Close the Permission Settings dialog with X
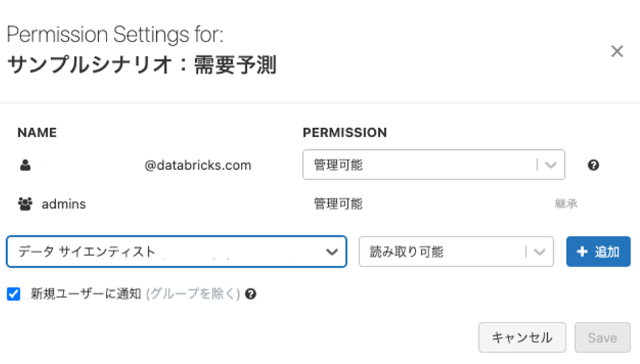 coord(617,52)
